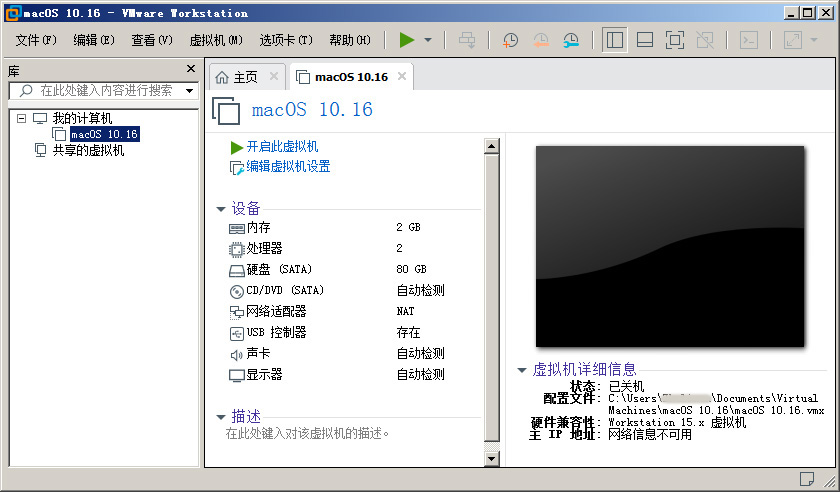Open the 虚拟机(M) menu
The height and width of the screenshot is (492, 840).
216,40
